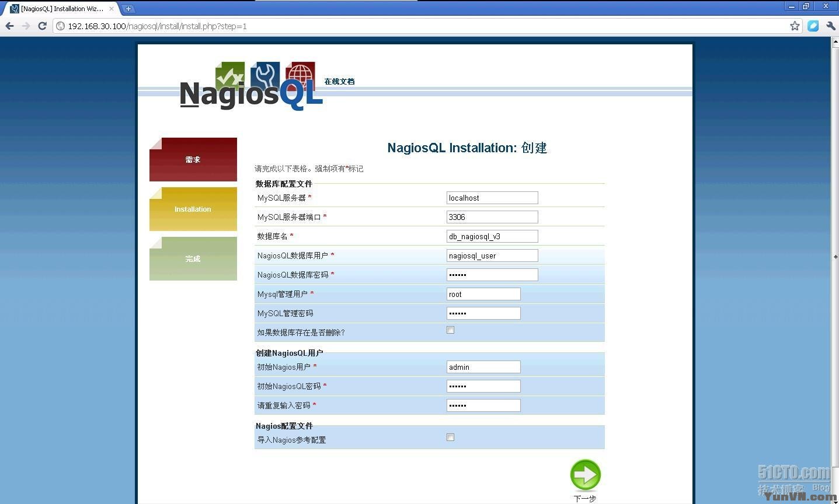Click the 数据库名 field with db_nagiosql_v3
Screen dimensions: 839x504
(492, 236)
